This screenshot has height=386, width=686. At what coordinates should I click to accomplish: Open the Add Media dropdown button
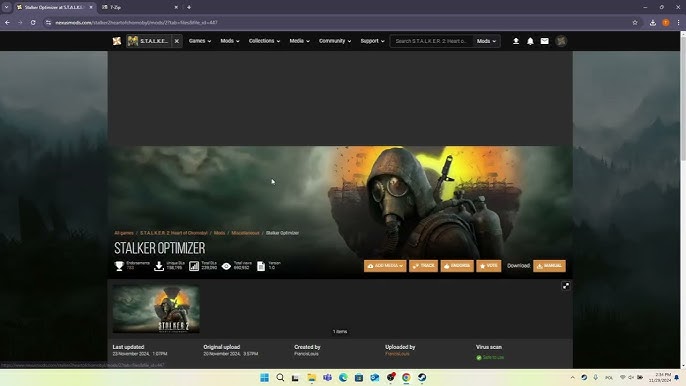click(x=385, y=266)
